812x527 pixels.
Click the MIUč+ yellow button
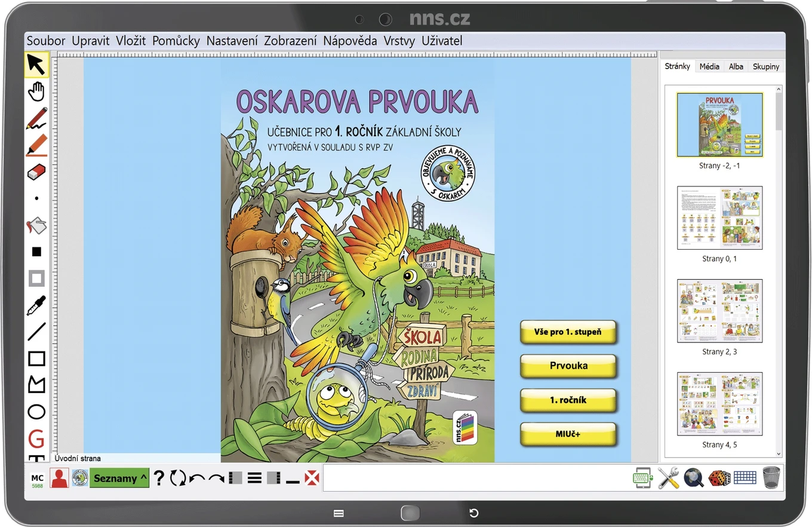tap(568, 434)
